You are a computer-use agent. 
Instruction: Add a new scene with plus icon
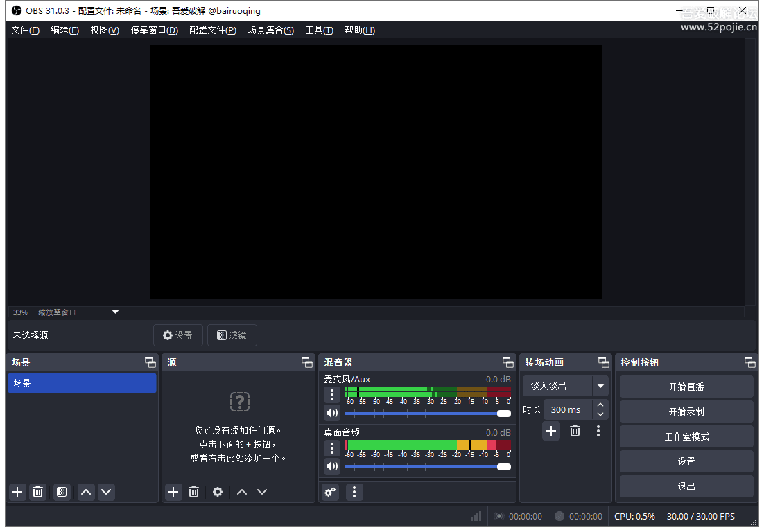[17, 492]
